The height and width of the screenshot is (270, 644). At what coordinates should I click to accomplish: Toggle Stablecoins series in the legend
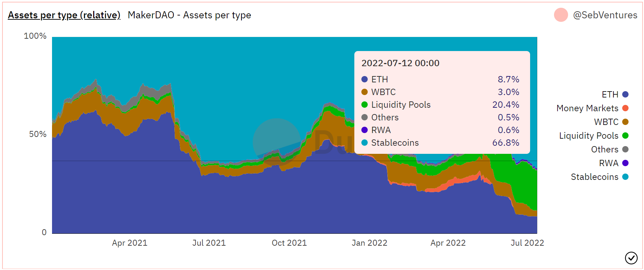point(594,177)
